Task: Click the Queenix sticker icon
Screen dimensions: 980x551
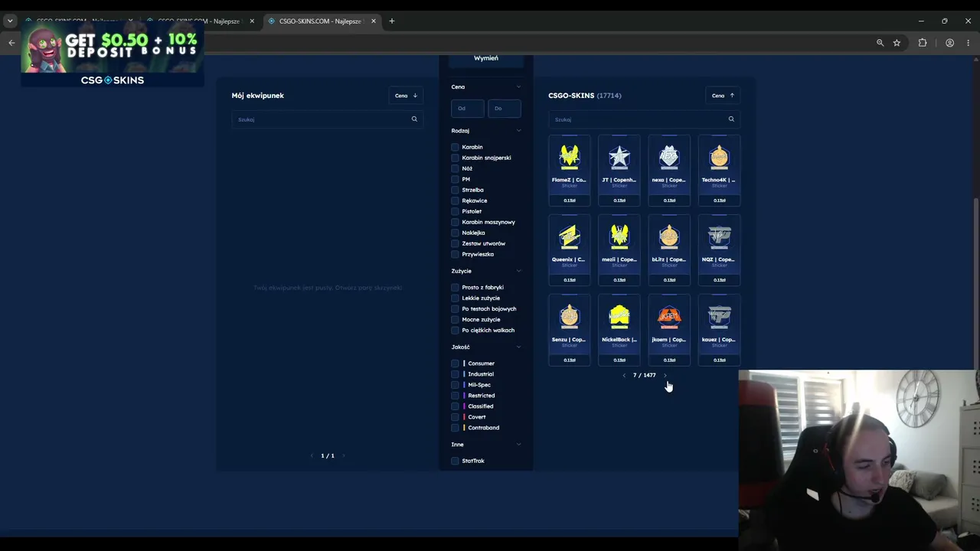Action: point(569,236)
